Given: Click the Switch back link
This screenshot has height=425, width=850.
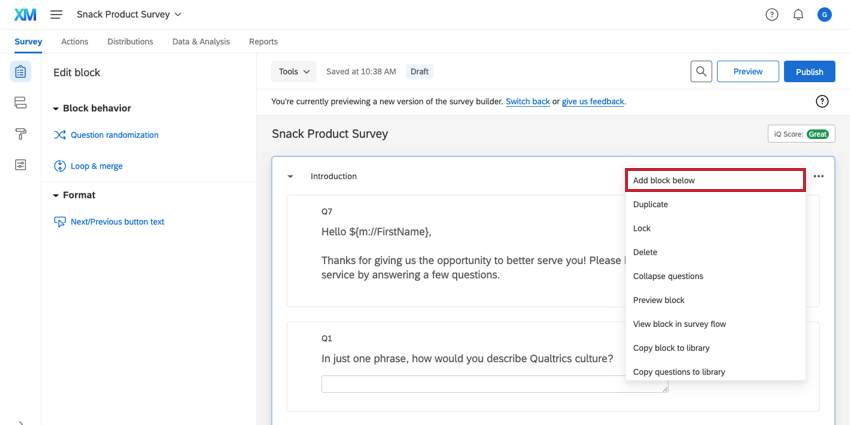Looking at the screenshot, I should [x=527, y=102].
